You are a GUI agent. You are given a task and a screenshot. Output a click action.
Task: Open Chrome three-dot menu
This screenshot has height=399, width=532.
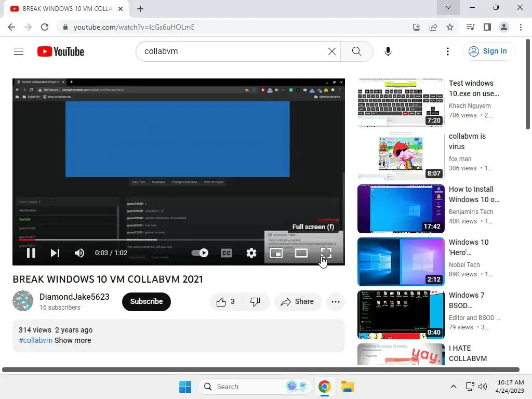click(x=521, y=27)
